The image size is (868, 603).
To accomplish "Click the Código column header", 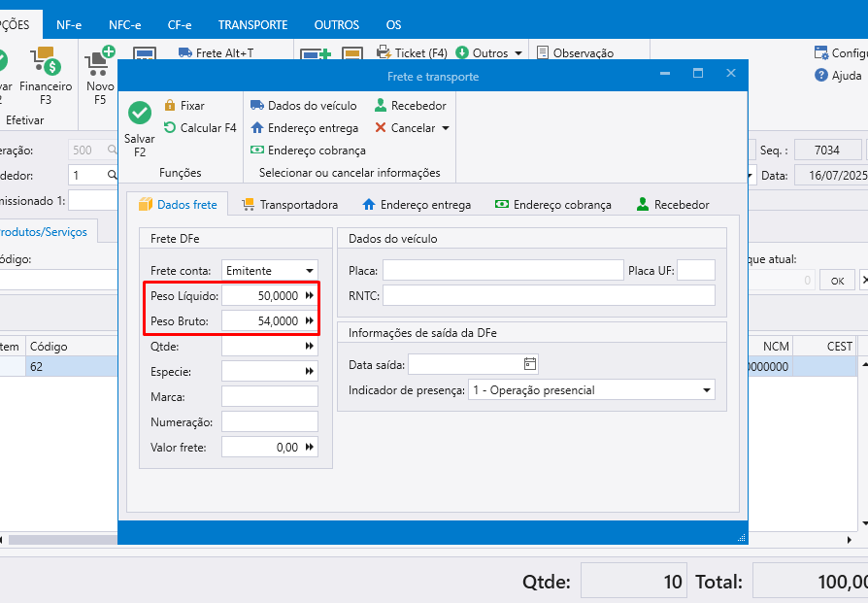I will click(x=72, y=346).
